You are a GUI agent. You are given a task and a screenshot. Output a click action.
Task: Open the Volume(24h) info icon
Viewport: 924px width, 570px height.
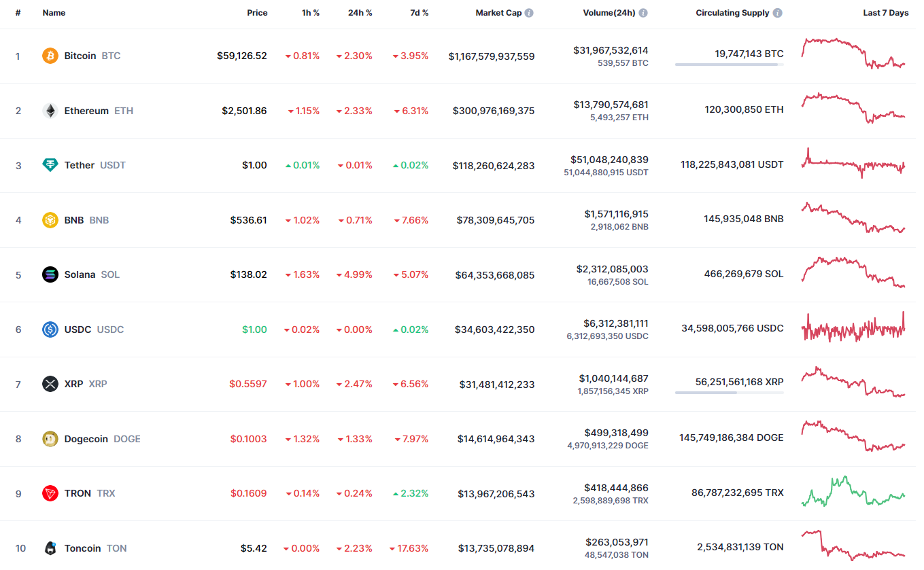643,13
